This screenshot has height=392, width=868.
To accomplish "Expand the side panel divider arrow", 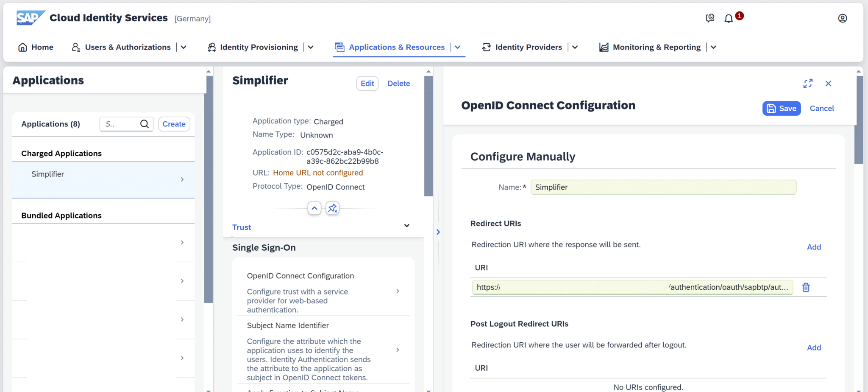I will pos(438,232).
